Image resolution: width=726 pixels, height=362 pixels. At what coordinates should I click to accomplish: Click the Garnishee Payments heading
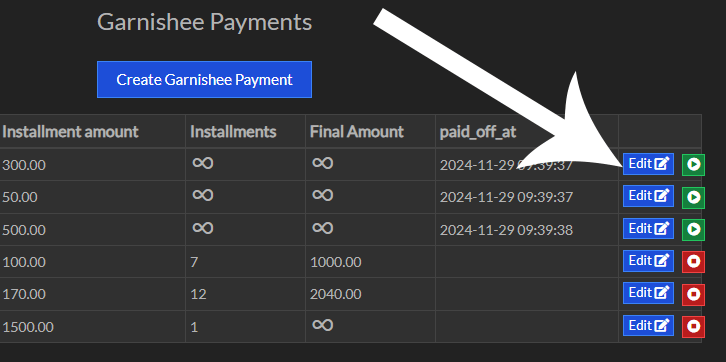pos(204,22)
